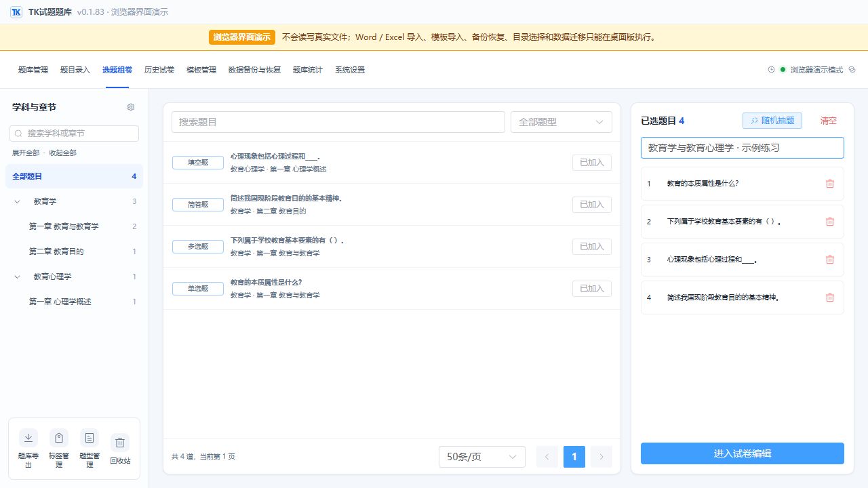Click 进入试卷编辑 button
This screenshot has width=868, height=488.
(x=743, y=453)
